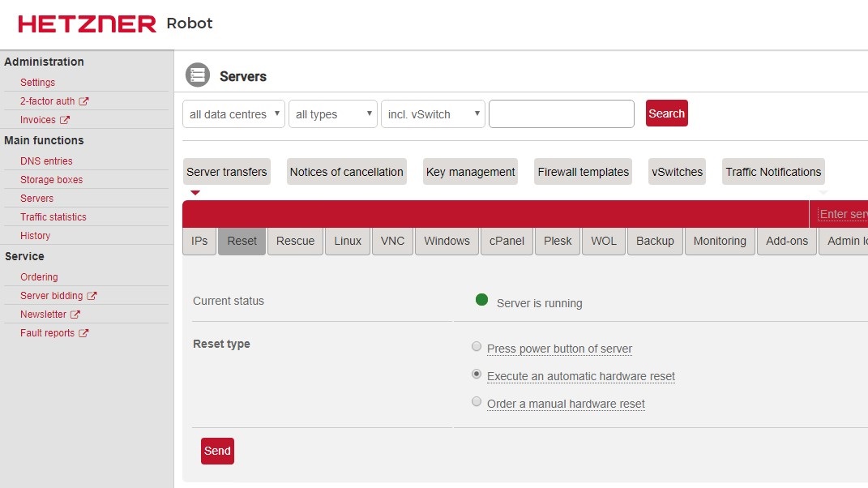
Task: Click the Servers page header icon
Action: 198,75
